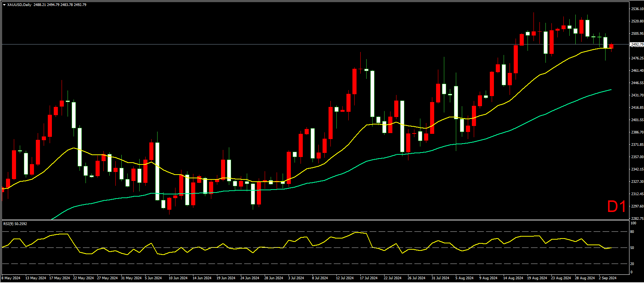
Task: Click price axis label 2282.75
Action: tap(637, 219)
